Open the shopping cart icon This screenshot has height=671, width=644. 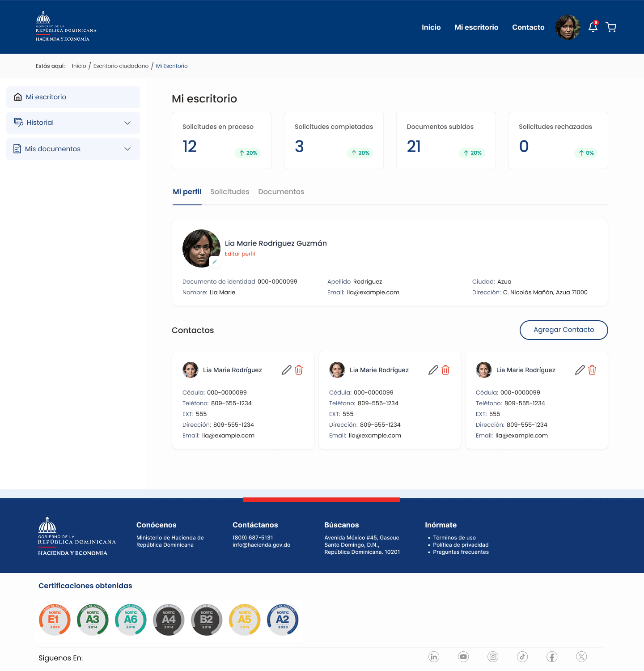(611, 27)
